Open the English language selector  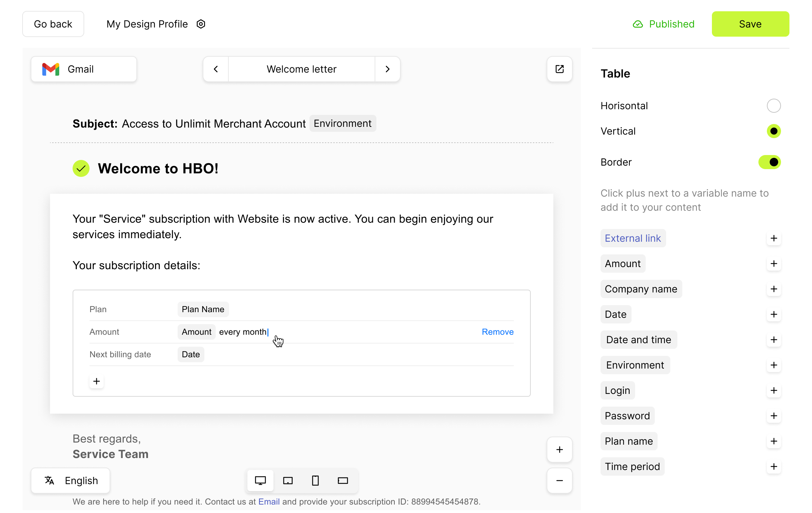(x=70, y=481)
